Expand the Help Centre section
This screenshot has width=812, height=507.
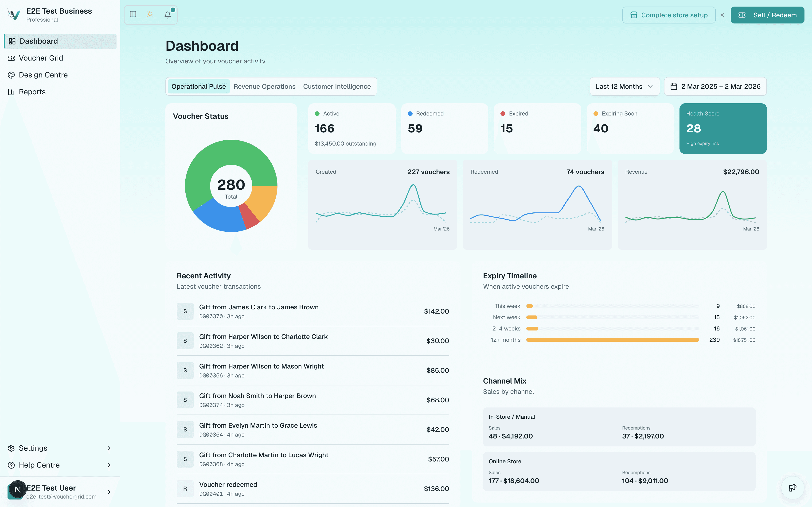pyautogui.click(x=109, y=465)
